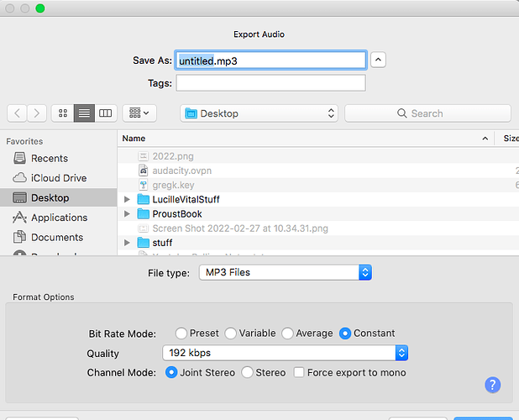519x420 pixels.
Task: Select the Preset bit rate mode
Action: [x=182, y=333]
